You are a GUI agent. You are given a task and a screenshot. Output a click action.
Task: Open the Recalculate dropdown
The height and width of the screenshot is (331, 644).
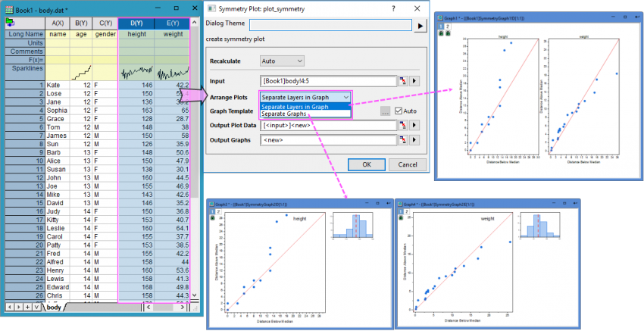[282, 61]
